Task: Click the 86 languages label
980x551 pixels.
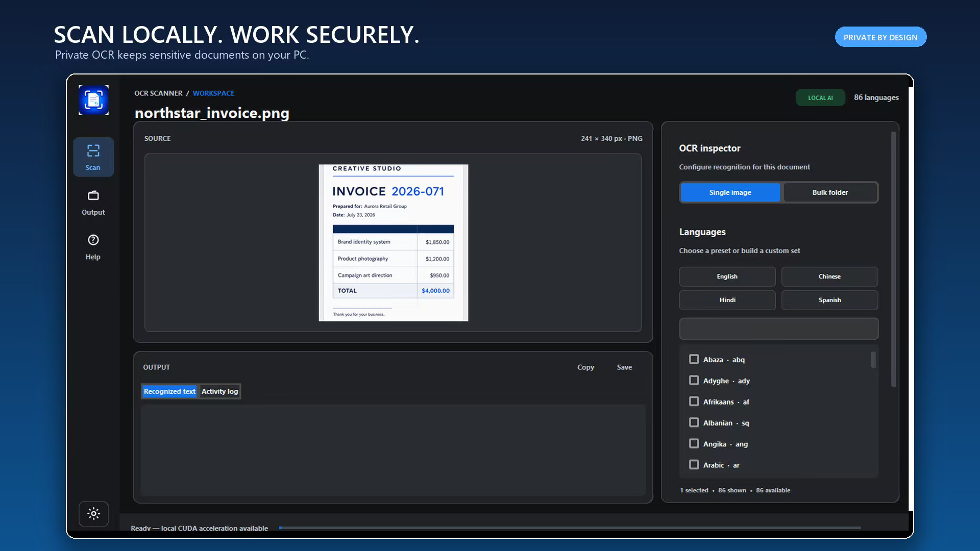Action: coord(876,97)
